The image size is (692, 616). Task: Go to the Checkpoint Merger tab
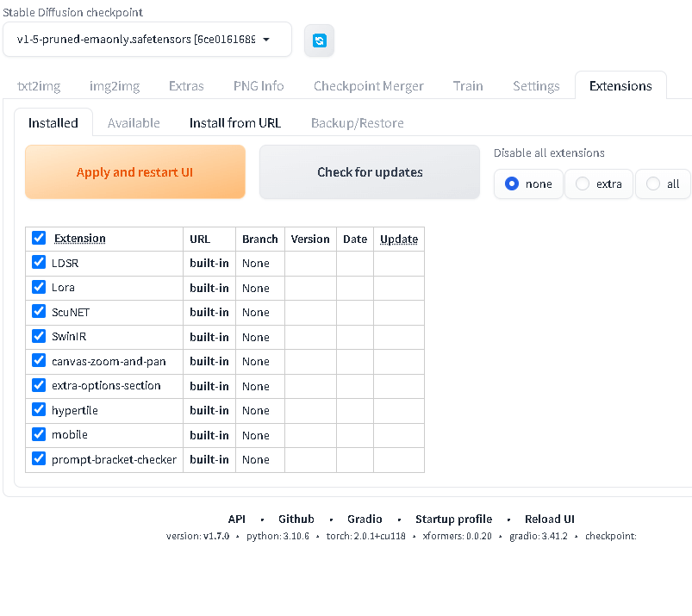coord(369,86)
